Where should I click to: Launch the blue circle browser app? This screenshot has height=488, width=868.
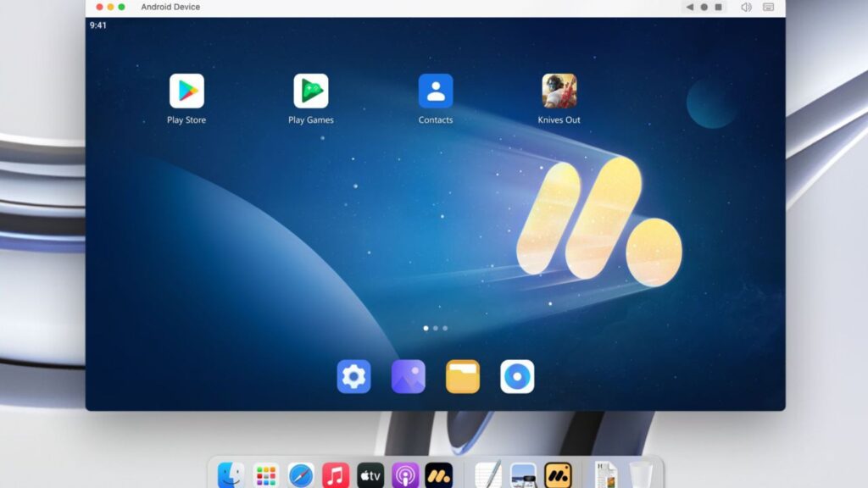click(517, 377)
